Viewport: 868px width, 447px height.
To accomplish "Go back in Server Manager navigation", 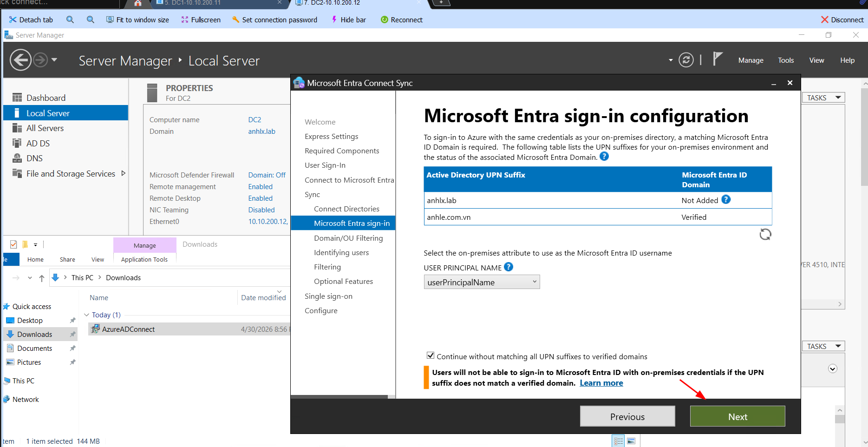I will (21, 60).
